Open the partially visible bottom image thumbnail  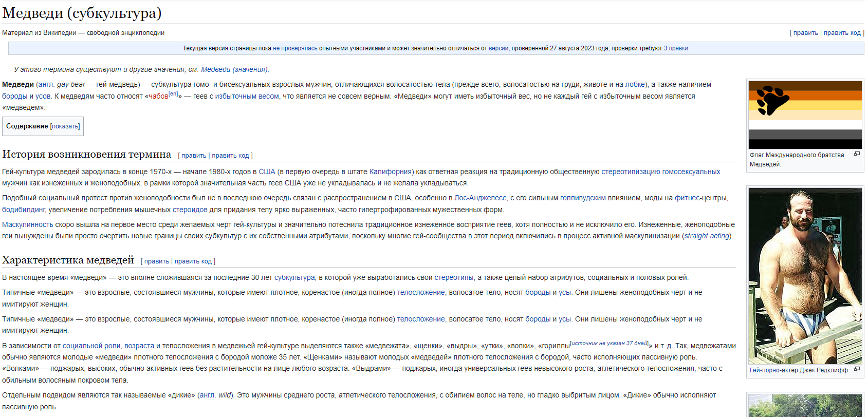click(x=805, y=406)
